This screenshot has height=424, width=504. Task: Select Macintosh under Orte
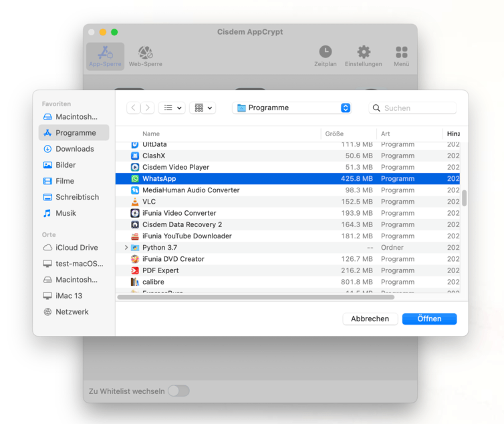point(74,280)
